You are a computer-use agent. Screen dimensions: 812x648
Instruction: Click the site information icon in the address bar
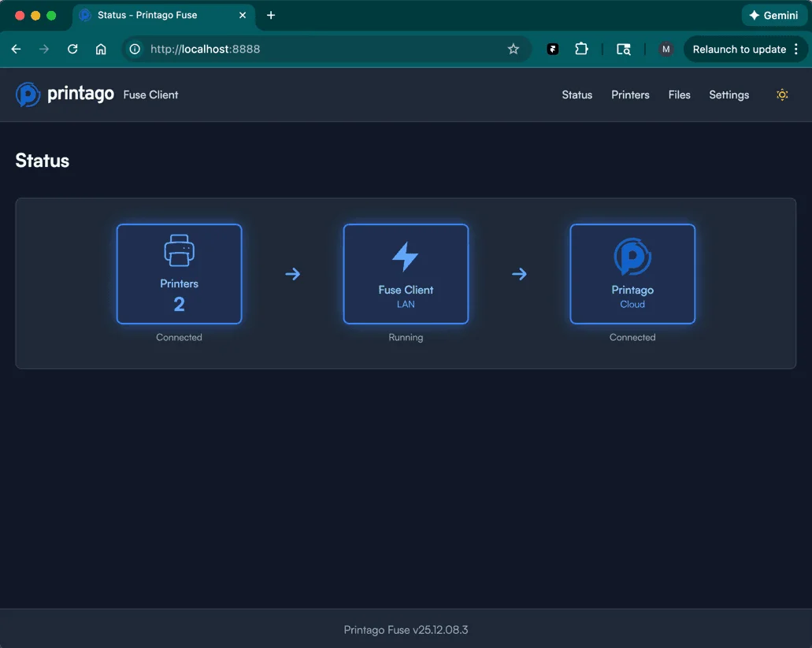point(135,49)
